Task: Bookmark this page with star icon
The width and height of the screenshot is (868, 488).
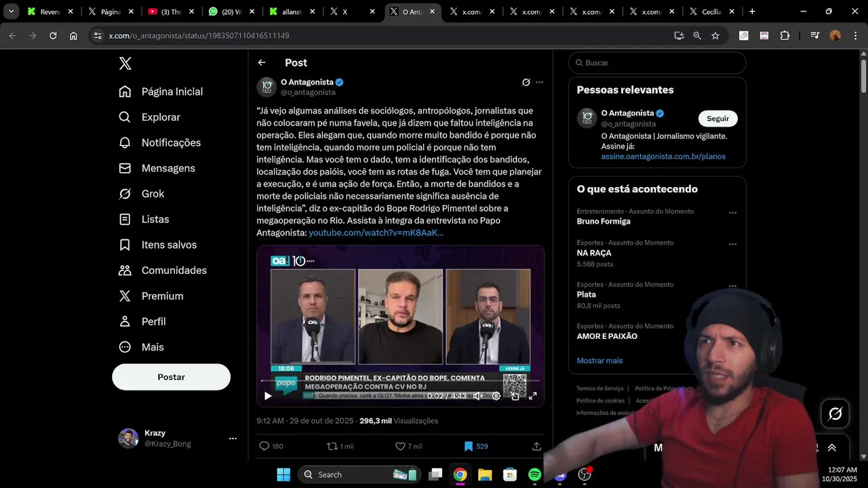Action: pyautogui.click(x=715, y=35)
